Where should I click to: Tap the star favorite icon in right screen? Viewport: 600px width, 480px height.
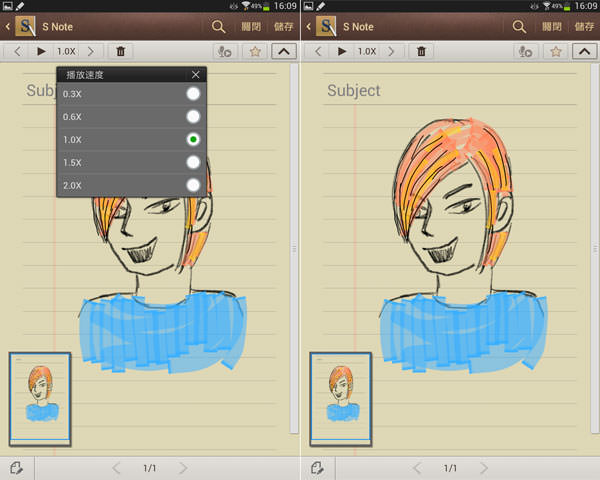(553, 51)
